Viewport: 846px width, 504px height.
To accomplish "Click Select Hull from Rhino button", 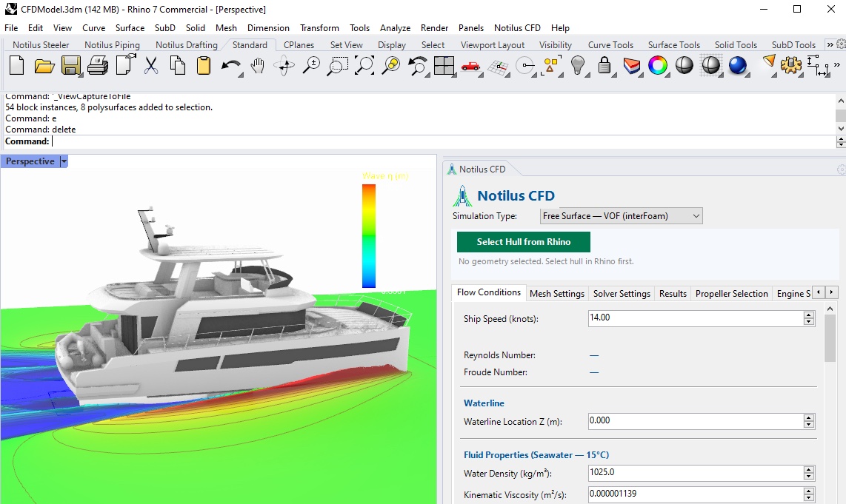I will click(x=523, y=242).
